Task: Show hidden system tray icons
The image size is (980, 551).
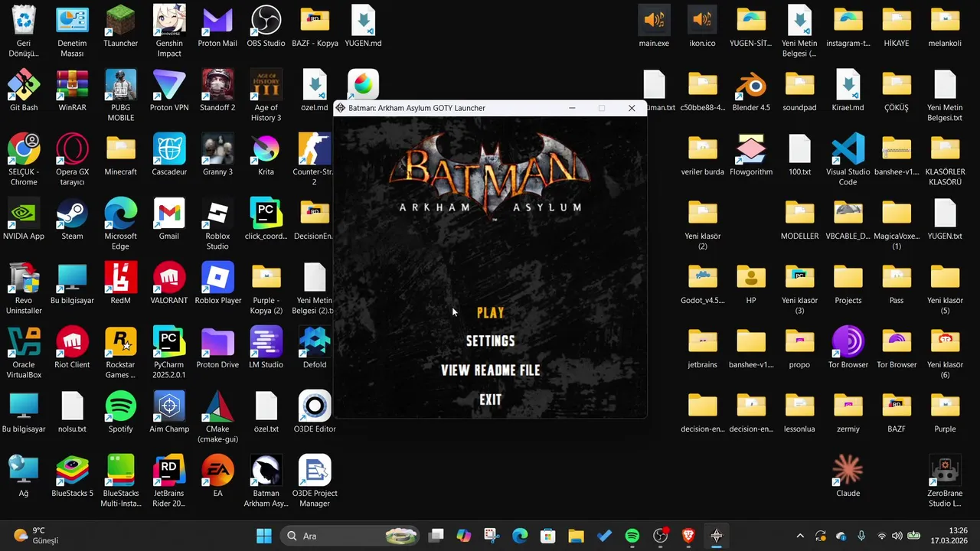Action: (x=800, y=536)
